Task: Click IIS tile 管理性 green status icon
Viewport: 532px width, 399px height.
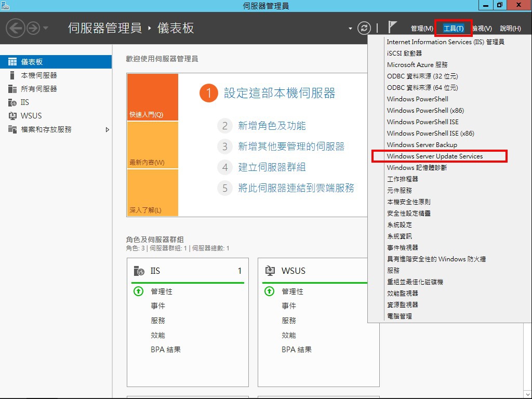Action: pos(138,291)
